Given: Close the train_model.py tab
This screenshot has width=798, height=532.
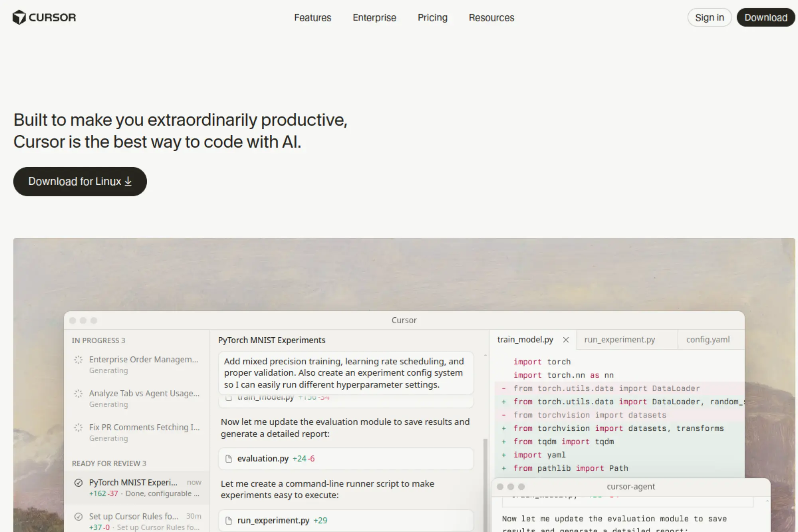Looking at the screenshot, I should point(566,340).
